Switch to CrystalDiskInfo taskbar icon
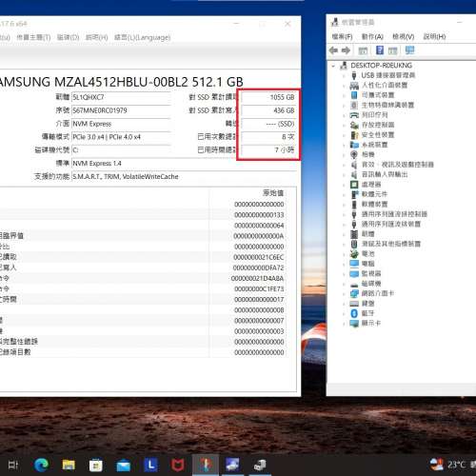The image size is (476, 476). pyautogui.click(x=206, y=466)
